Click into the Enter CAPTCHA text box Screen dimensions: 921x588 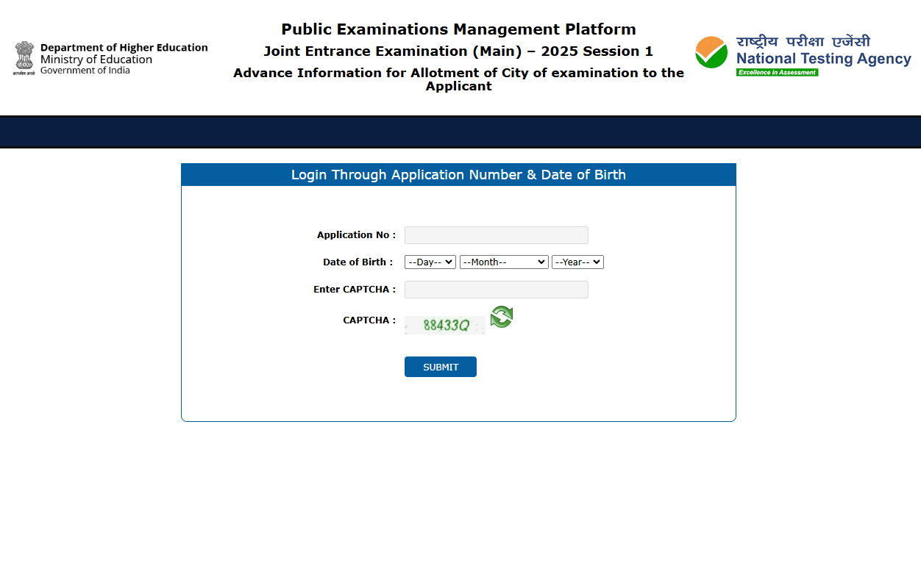click(x=497, y=290)
